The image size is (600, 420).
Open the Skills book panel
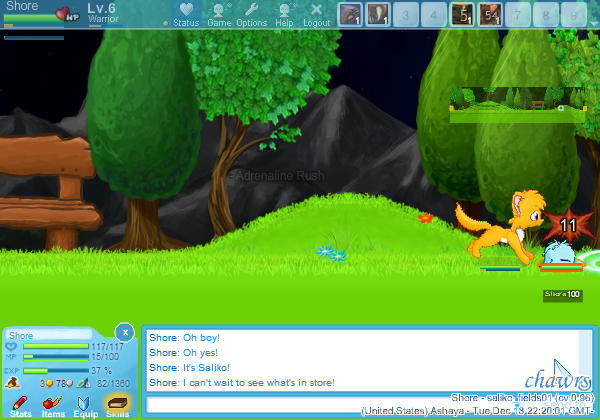coord(118,405)
